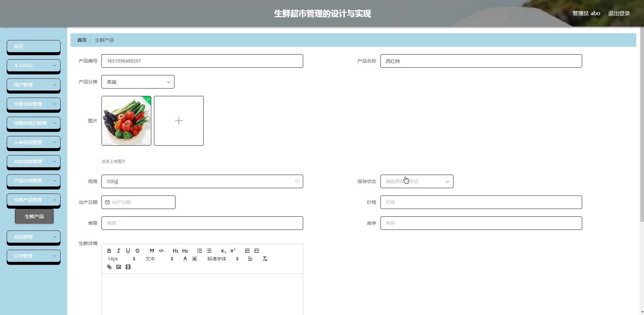Insert code block in editor
The width and height of the screenshot is (644, 315).
coord(161,251)
